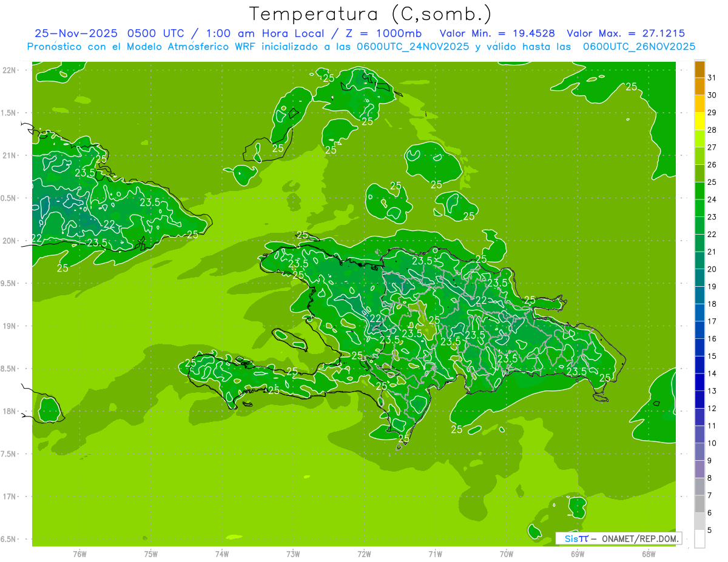
Task: Click the 19 label on the color scale
Action: pos(712,286)
